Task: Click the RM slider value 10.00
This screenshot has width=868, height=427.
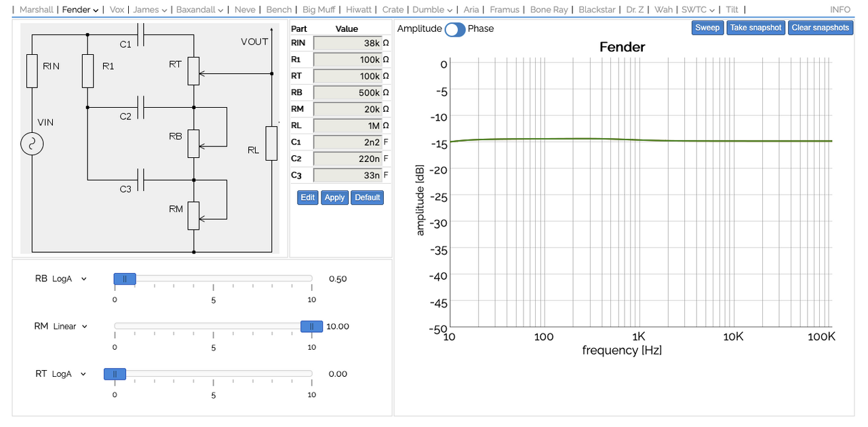Action: pyautogui.click(x=338, y=326)
